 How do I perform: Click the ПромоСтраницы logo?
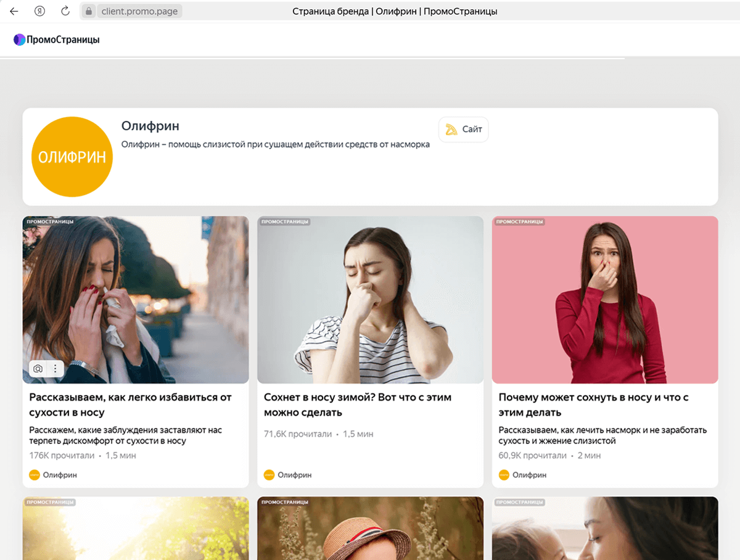point(56,39)
